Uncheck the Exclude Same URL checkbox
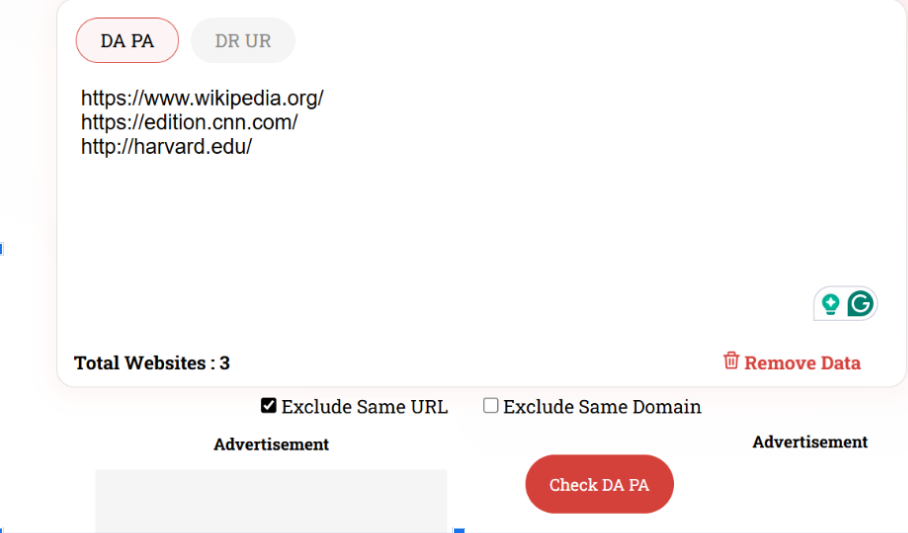Screen dimensions: 908x533 pos(268,406)
